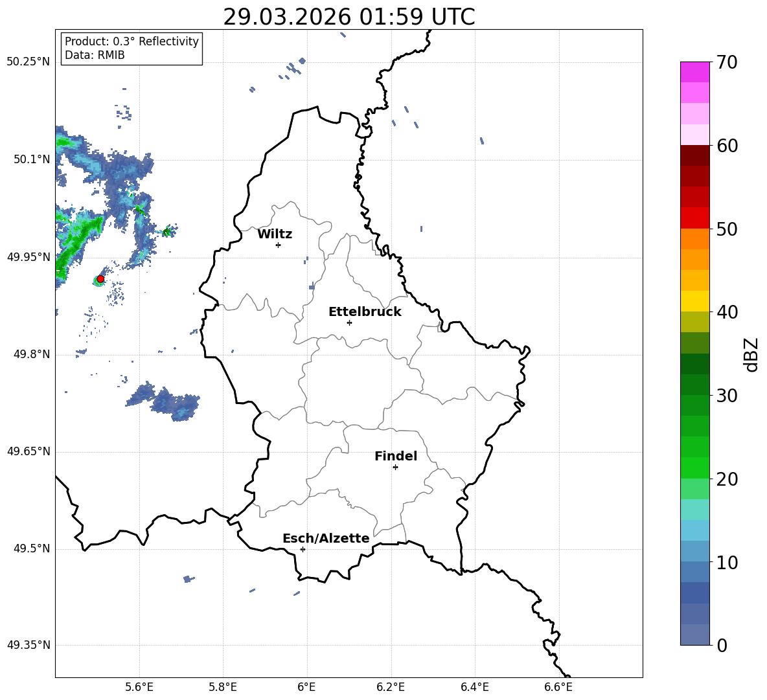Click the 70 dBZ colorbar label
The height and width of the screenshot is (700, 767).
pyautogui.click(x=727, y=63)
